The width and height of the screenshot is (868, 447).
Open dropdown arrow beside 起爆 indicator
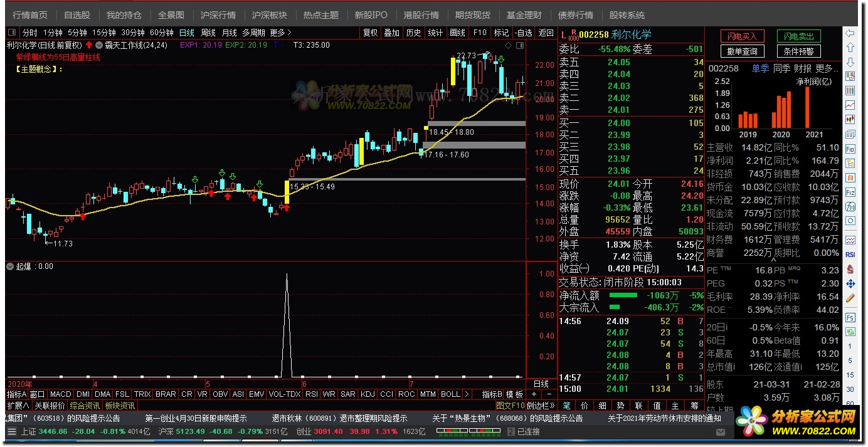point(10,266)
